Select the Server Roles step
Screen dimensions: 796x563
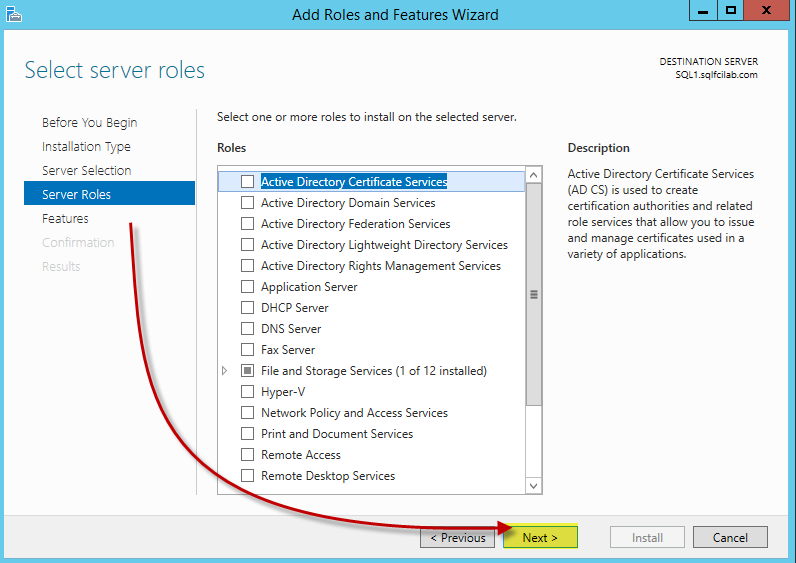point(109,193)
